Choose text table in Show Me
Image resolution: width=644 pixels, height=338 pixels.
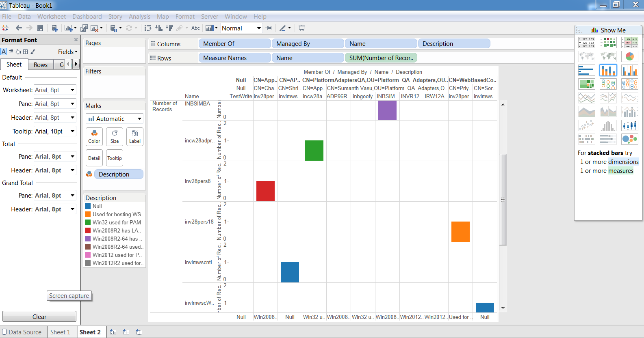click(x=586, y=43)
